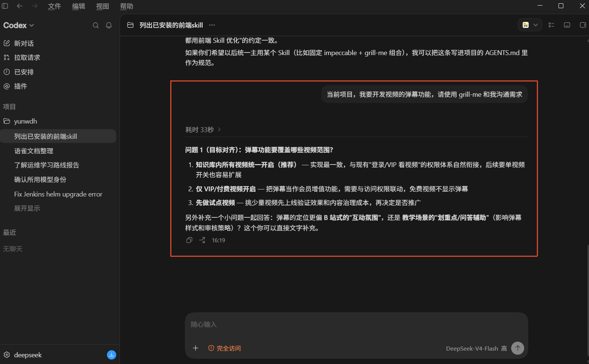Open the 完全访问 permission selector
Image resolution: width=589 pixels, height=364 pixels.
point(225,348)
